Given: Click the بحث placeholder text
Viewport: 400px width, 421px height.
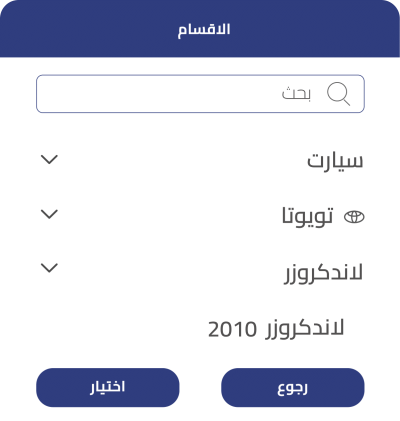Looking at the screenshot, I should tap(296, 93).
